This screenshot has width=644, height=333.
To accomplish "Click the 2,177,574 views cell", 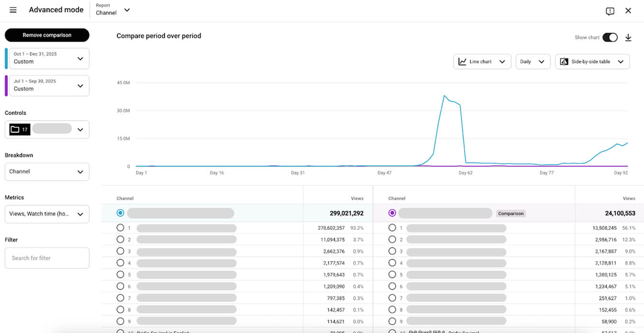I will coord(334,263).
